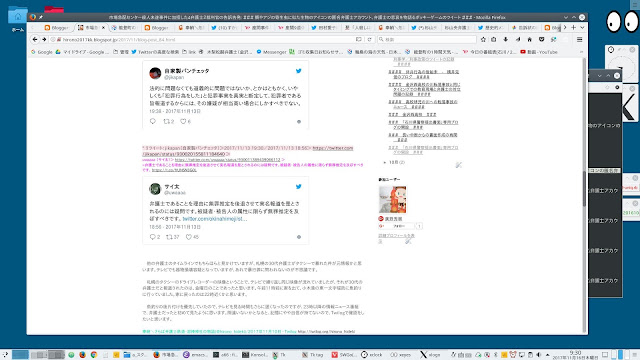Click the Firefox forward arrow
Viewport: 640px width, 360px height.
pyautogui.click(x=44, y=40)
